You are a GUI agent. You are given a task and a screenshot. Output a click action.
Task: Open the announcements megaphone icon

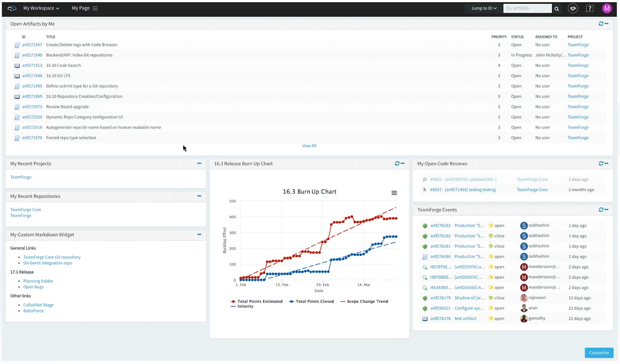click(x=573, y=8)
